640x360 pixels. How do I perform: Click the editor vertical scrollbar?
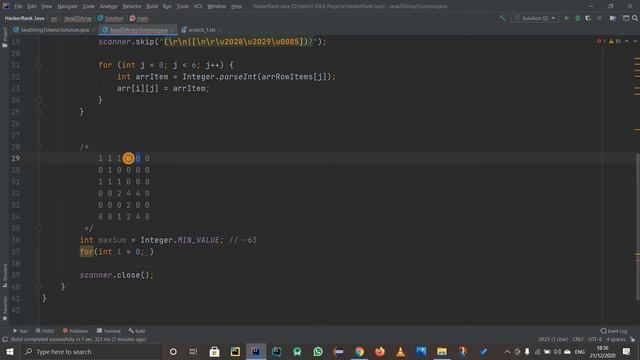coord(637,227)
